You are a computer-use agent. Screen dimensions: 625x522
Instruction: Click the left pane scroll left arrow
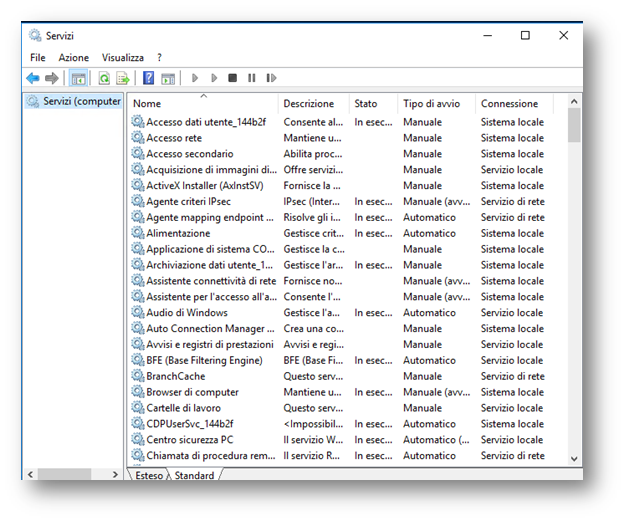point(30,475)
